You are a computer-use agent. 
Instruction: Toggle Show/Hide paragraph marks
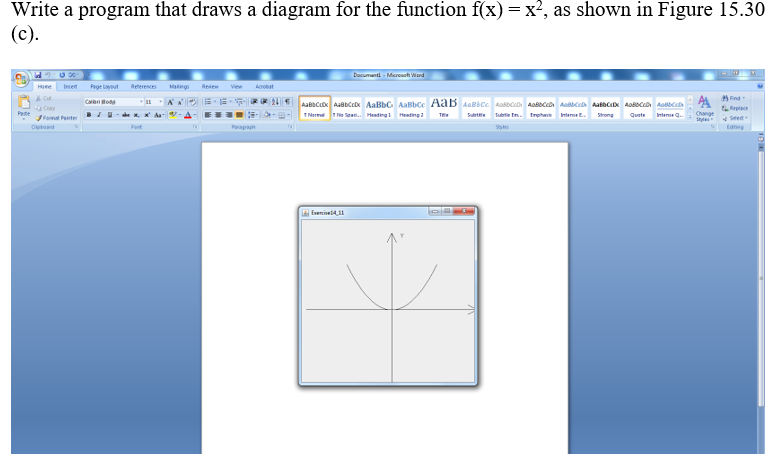[287, 102]
